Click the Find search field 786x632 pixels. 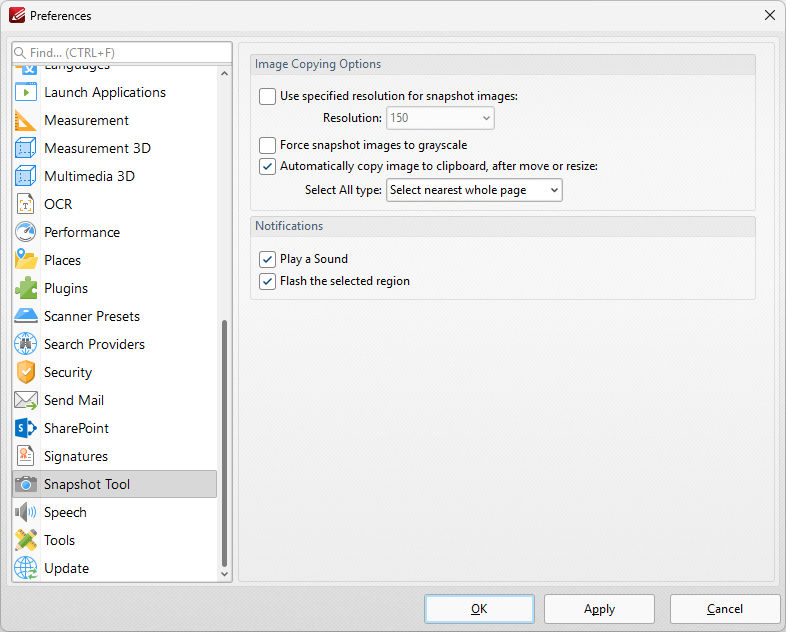coord(122,53)
